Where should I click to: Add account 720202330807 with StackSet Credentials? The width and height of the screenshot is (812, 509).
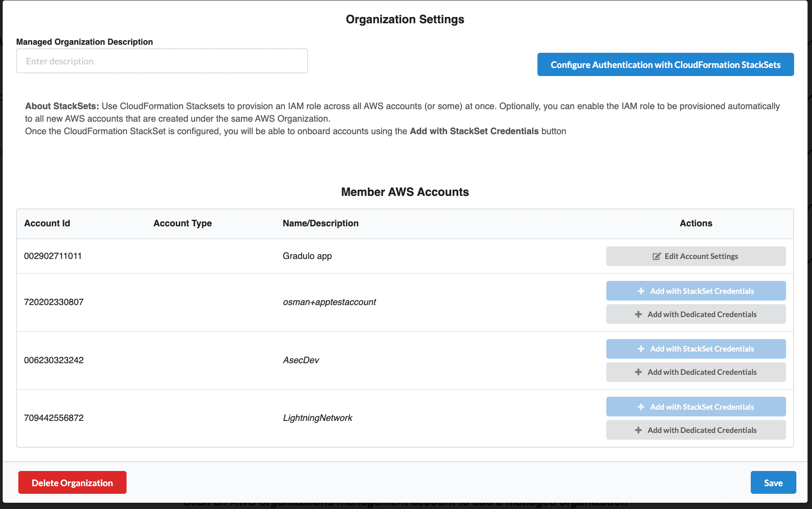click(x=696, y=290)
